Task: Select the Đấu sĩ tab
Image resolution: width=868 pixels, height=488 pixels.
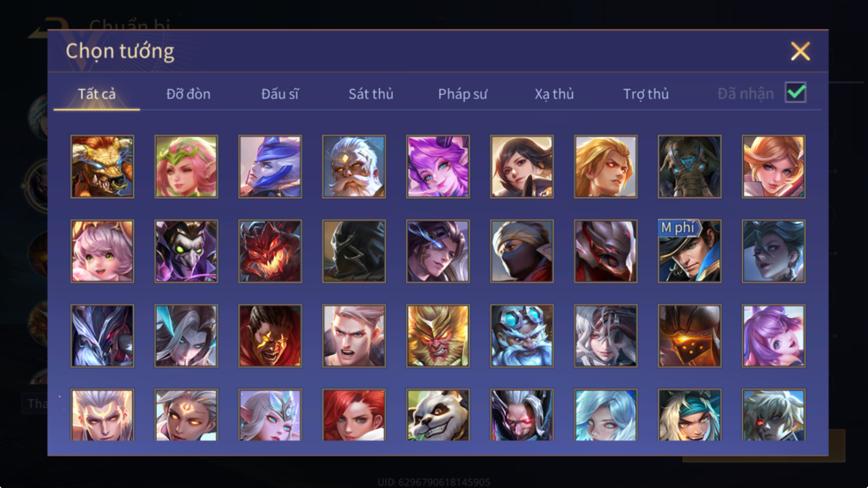Action: (280, 94)
